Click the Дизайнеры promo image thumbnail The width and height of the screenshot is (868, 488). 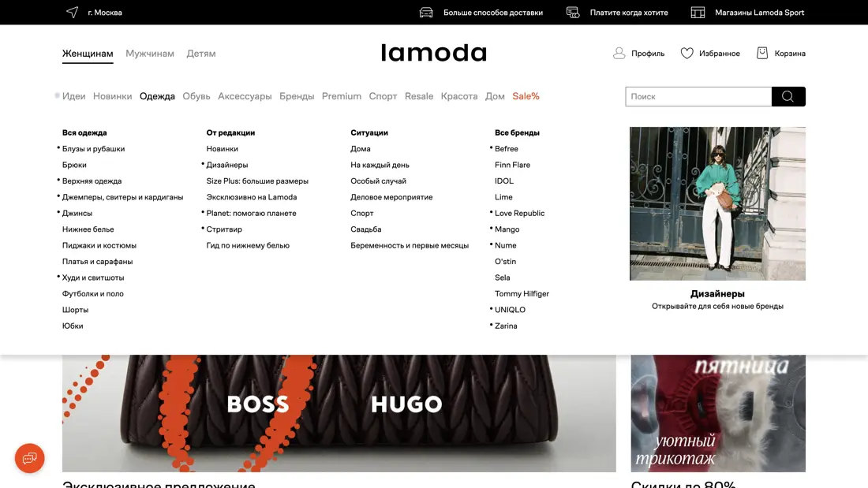(x=716, y=203)
